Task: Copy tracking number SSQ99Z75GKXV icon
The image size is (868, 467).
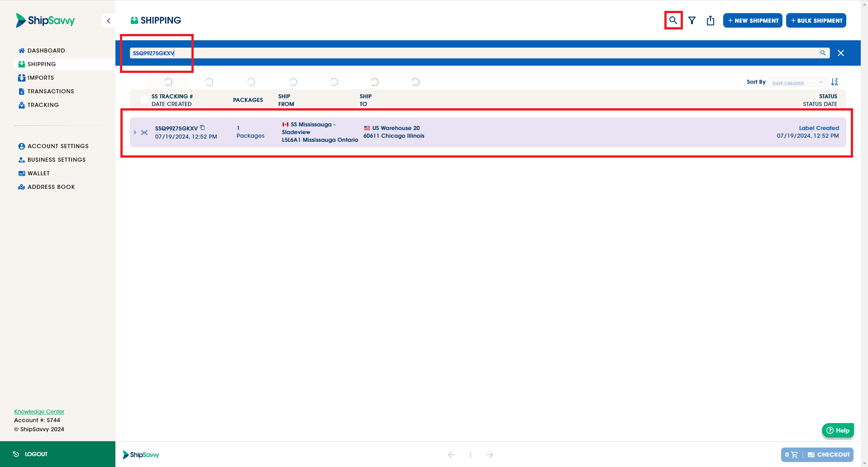Action: 202,128
